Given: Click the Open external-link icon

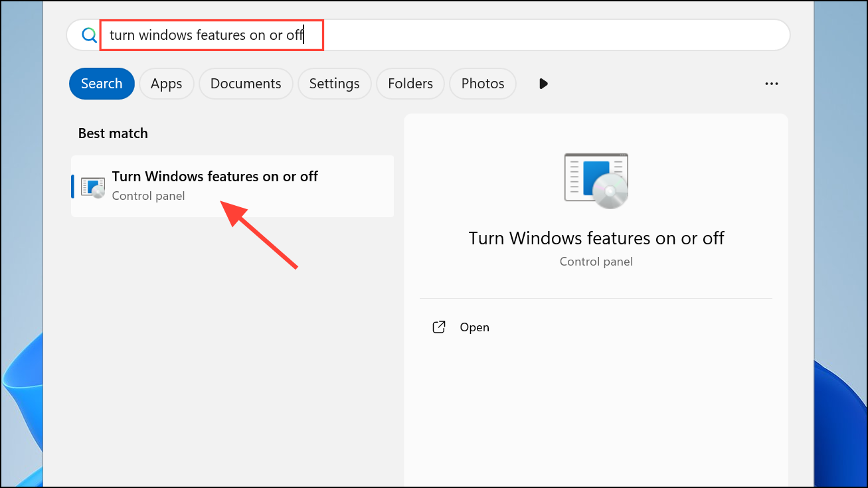Looking at the screenshot, I should tap(439, 327).
